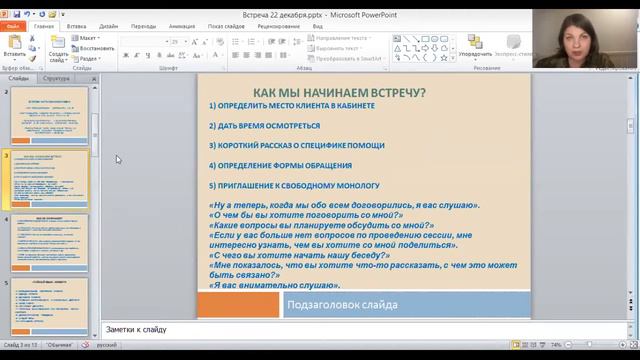The width and height of the screenshot is (640, 360).
Task: Open the change case Aa menu
Action: 197,55
